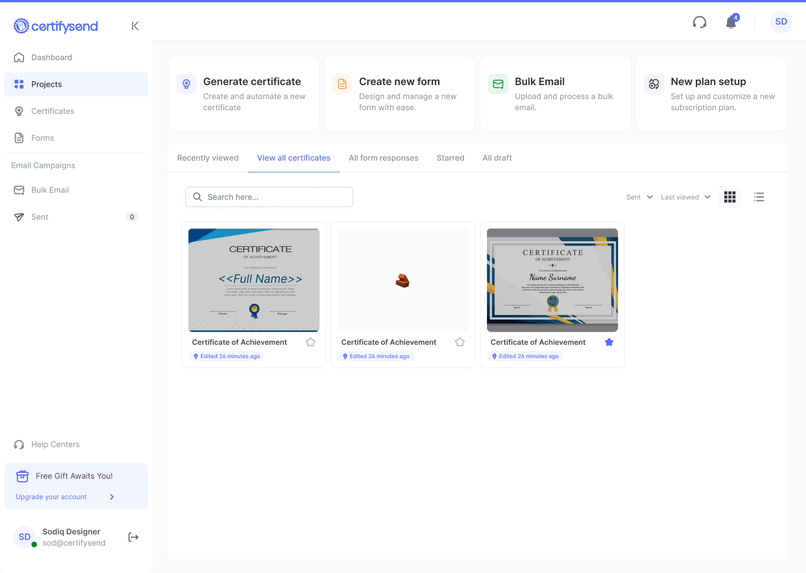
Task: Select the View all certificates tab
Action: [x=294, y=158]
